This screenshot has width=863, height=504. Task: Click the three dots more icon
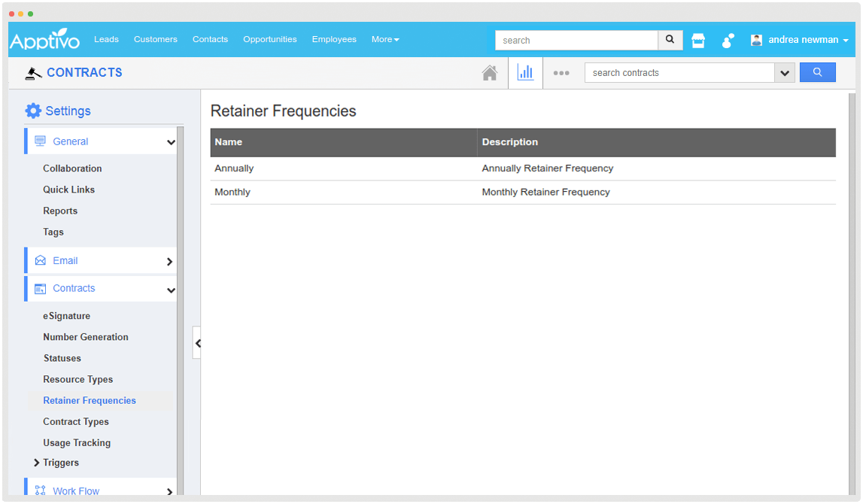tap(561, 73)
